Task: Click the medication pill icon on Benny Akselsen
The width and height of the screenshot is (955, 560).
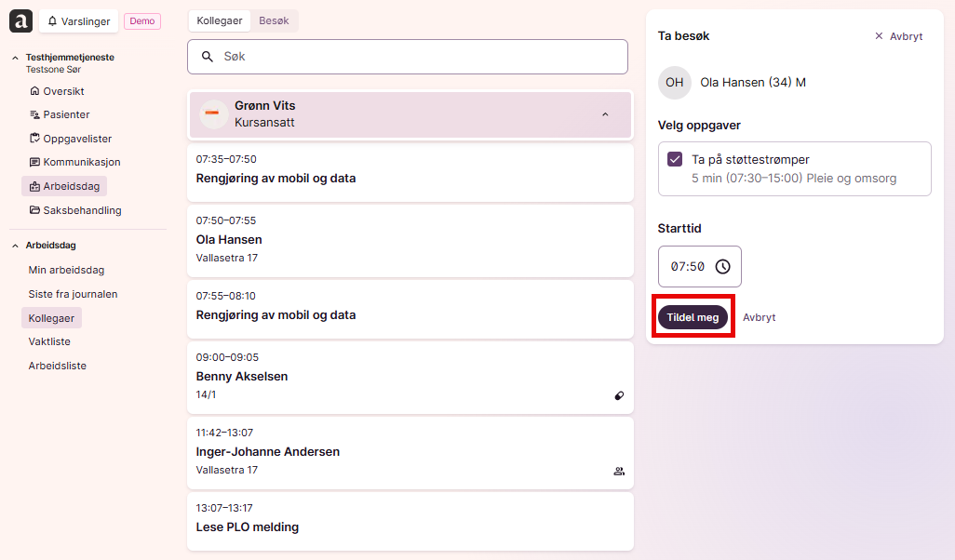Action: [x=619, y=395]
